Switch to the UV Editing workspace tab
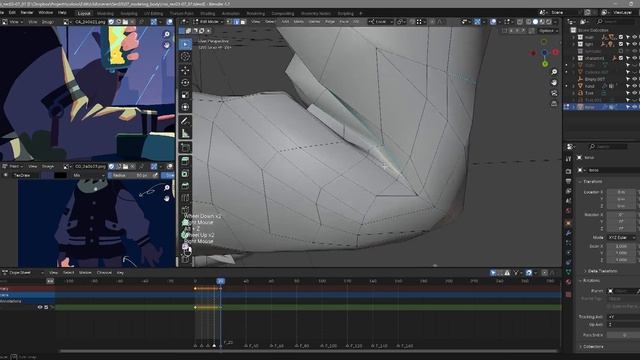The height and width of the screenshot is (360, 640). tap(153, 13)
